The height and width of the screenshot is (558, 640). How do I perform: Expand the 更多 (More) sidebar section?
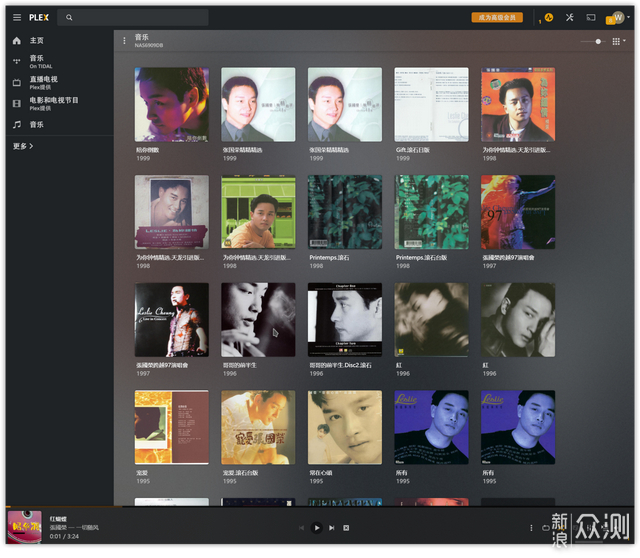tap(23, 146)
